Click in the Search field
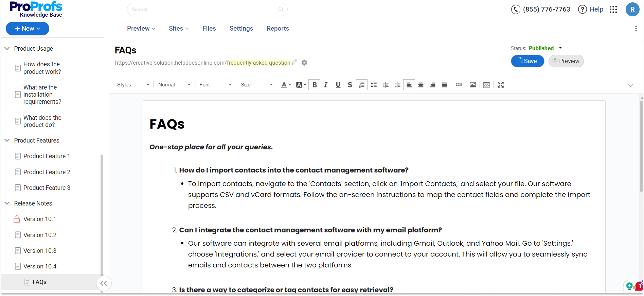Screen dimensions: 644x296 [207, 10]
